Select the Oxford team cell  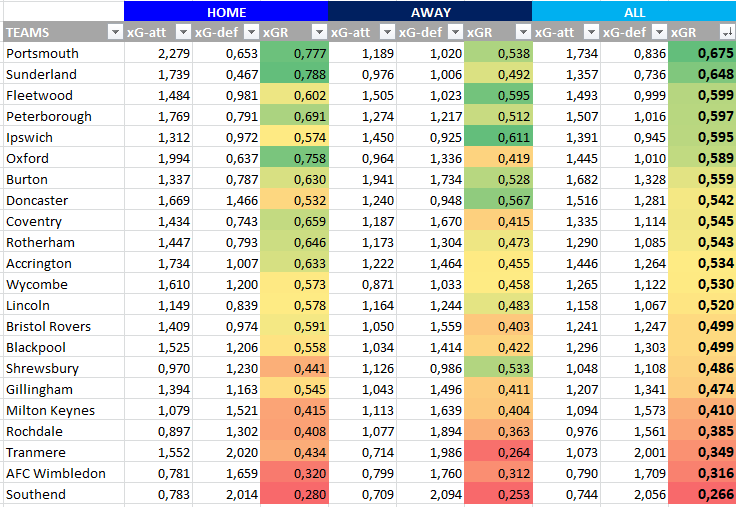(x=63, y=158)
